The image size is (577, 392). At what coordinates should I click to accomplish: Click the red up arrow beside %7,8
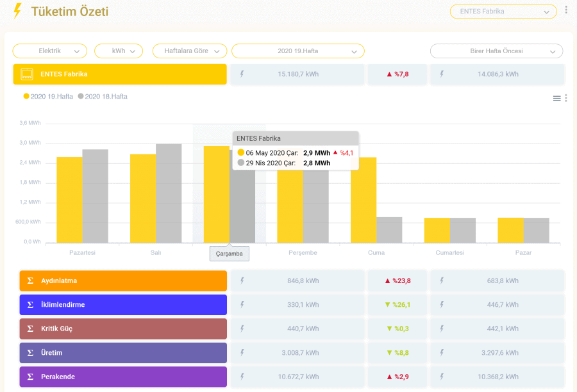pyautogui.click(x=389, y=74)
